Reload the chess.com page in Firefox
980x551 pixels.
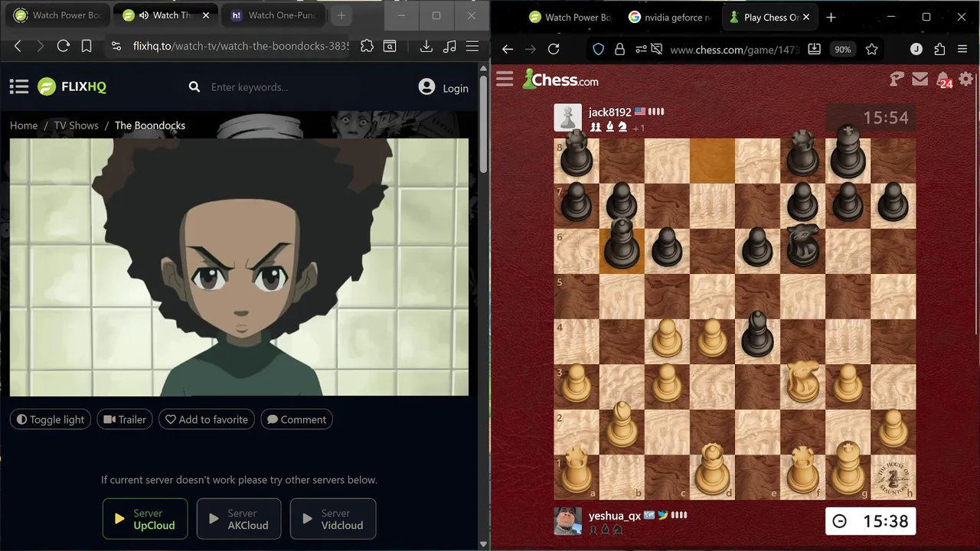coord(554,49)
